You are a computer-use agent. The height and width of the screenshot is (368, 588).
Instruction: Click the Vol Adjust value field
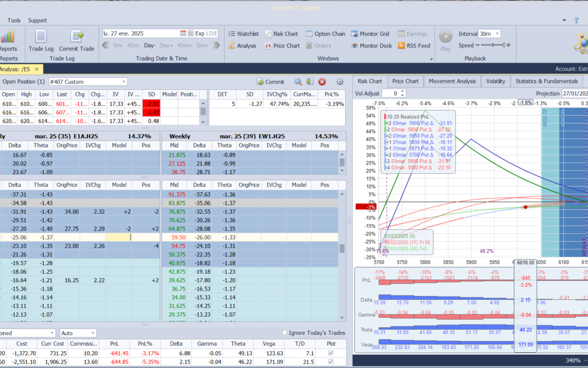pyautogui.click(x=391, y=94)
